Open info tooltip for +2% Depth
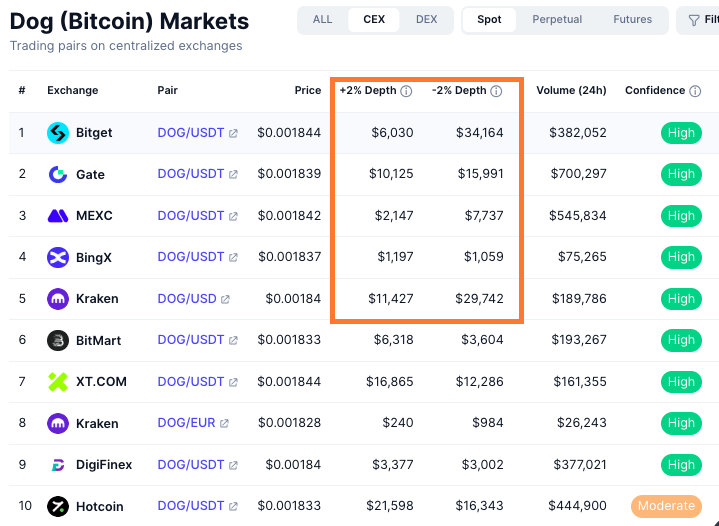Viewport: 719px width, 526px height. click(x=406, y=91)
